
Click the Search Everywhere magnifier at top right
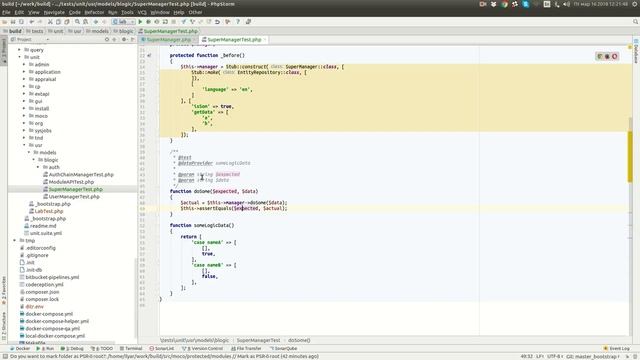coord(636,22)
